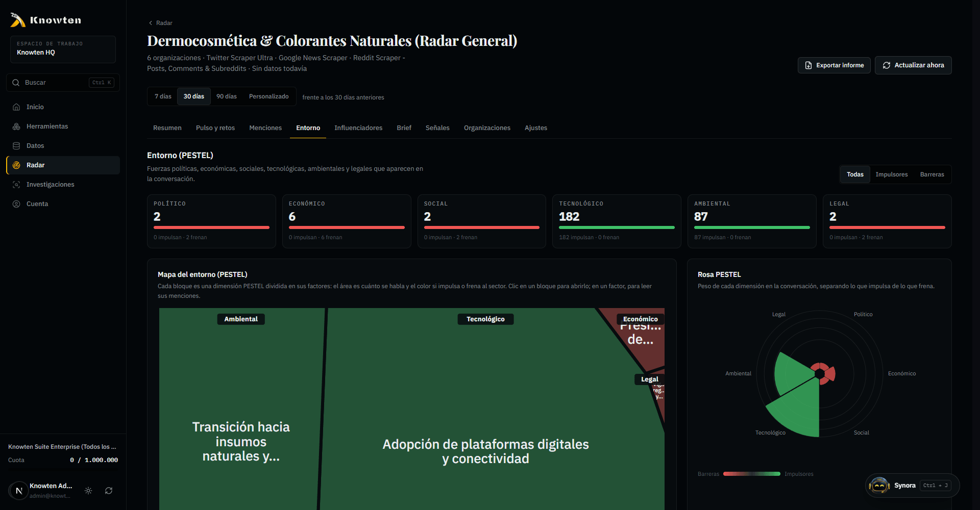Click the Investigaciones scan icon
This screenshot has width=980, height=510.
(16, 185)
